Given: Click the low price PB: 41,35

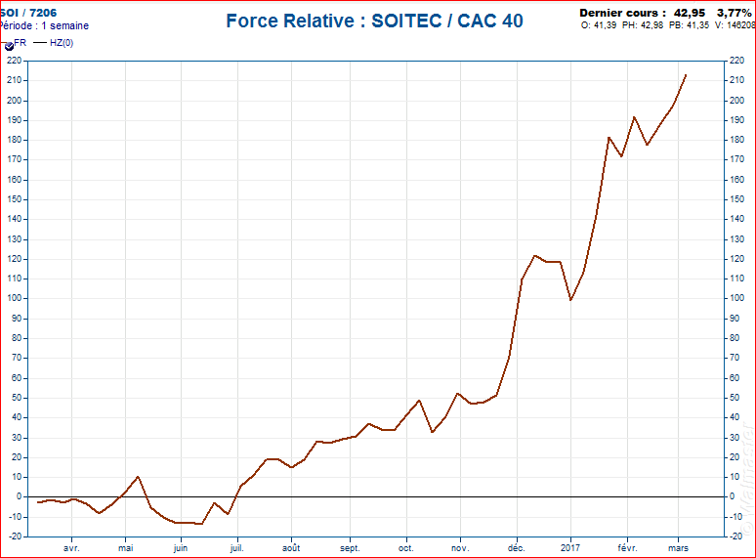Looking at the screenshot, I should click(x=689, y=25).
